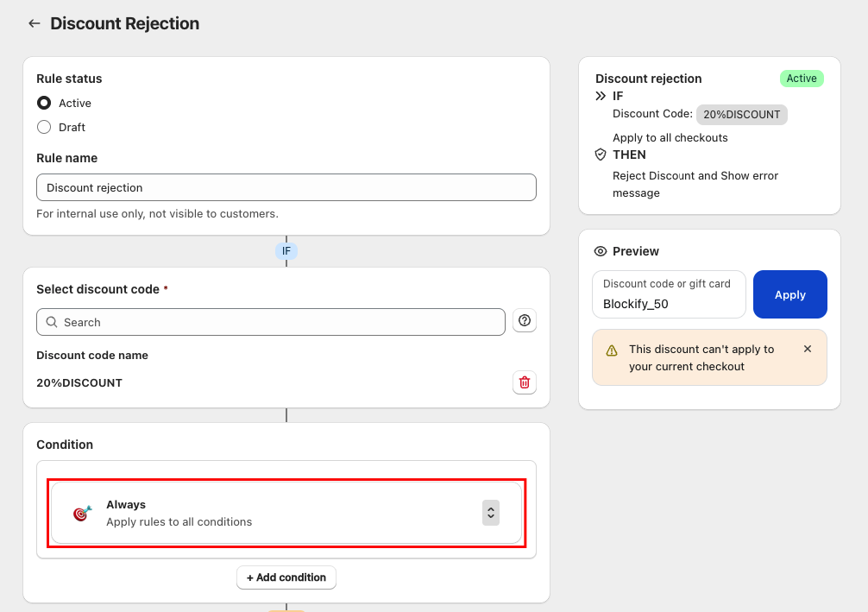Image resolution: width=868 pixels, height=612 pixels.
Task: Switch rule status to Draft
Action: point(43,127)
